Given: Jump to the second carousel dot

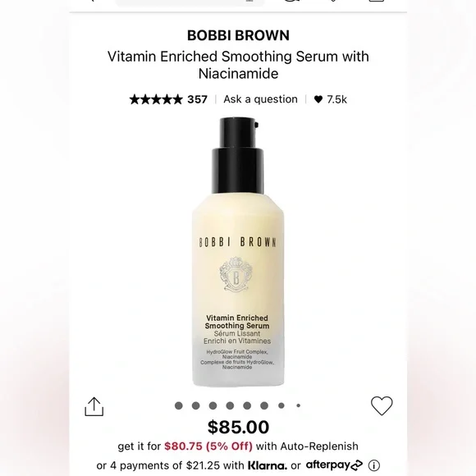Looking at the screenshot, I should 196,405.
